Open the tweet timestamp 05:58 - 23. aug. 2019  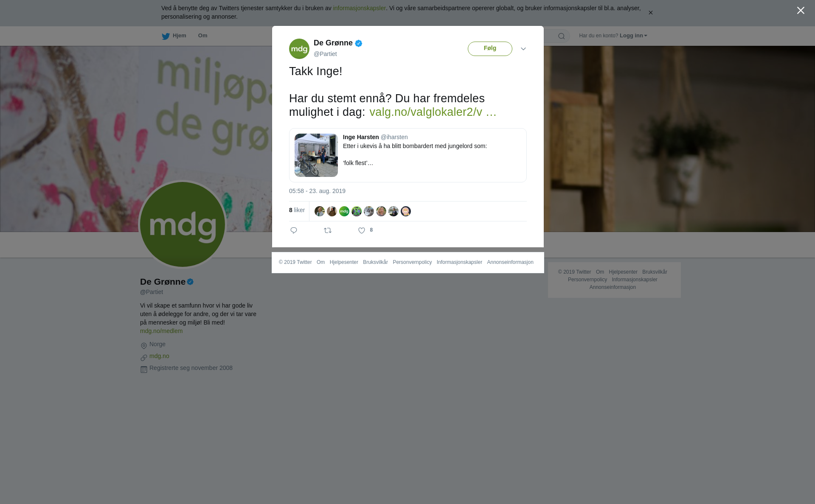317,191
